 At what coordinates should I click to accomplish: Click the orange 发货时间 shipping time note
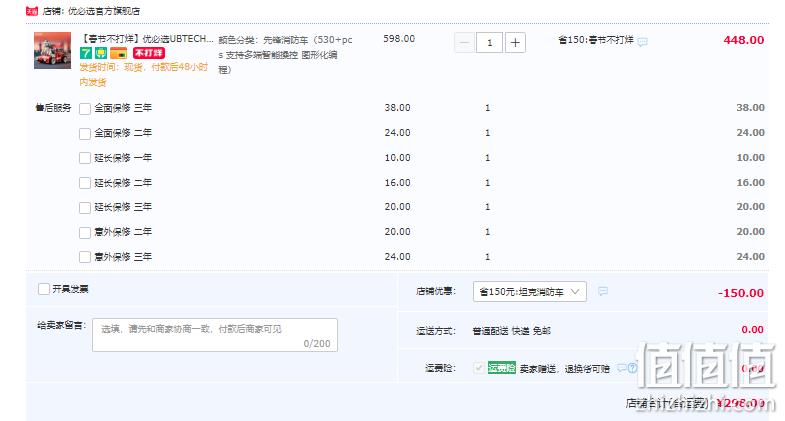(144, 74)
